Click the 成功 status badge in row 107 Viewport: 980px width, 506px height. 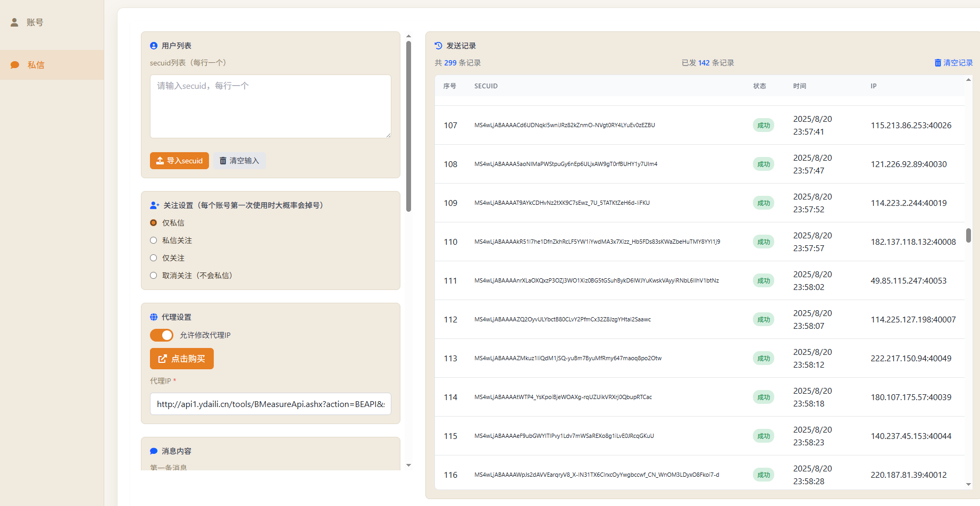click(763, 126)
